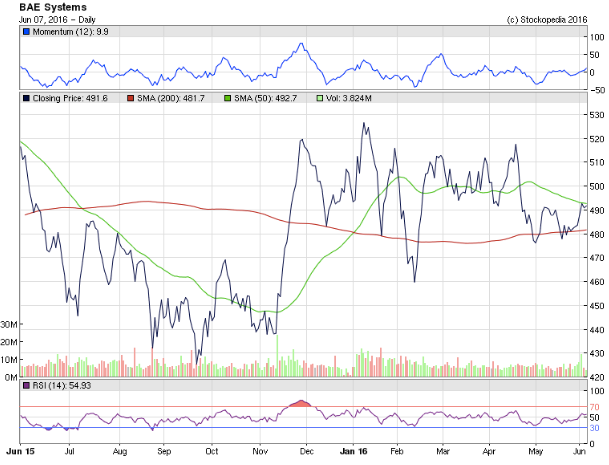Viewport: 609px width, 465px height.
Task: Click the 420 price axis value
Action: [x=597, y=377]
